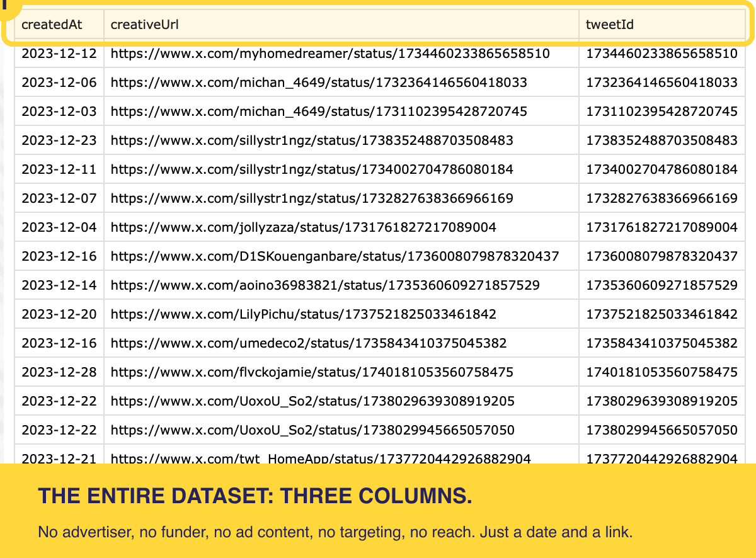Open the umedeco2 status URL

(309, 343)
